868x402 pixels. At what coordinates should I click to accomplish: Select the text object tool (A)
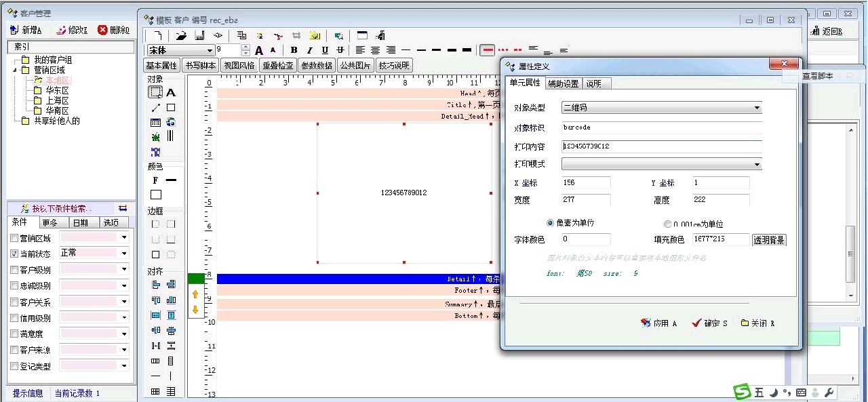click(171, 93)
